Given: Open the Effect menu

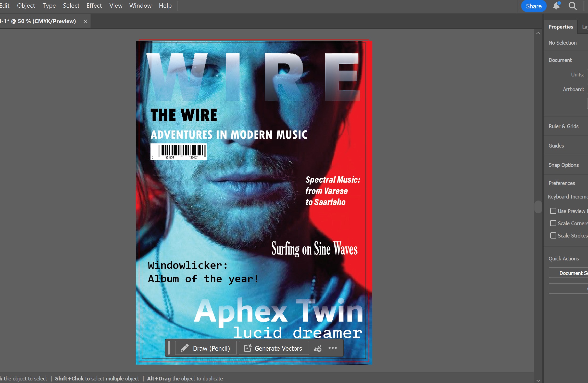Looking at the screenshot, I should click(x=94, y=6).
